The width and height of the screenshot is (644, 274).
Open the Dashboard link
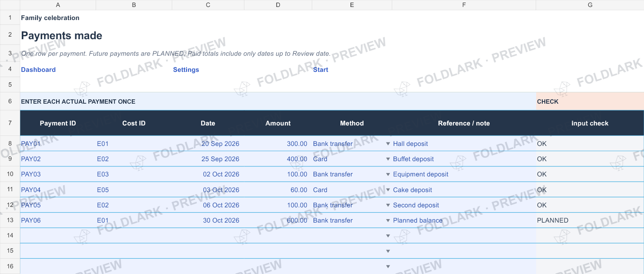(38, 70)
